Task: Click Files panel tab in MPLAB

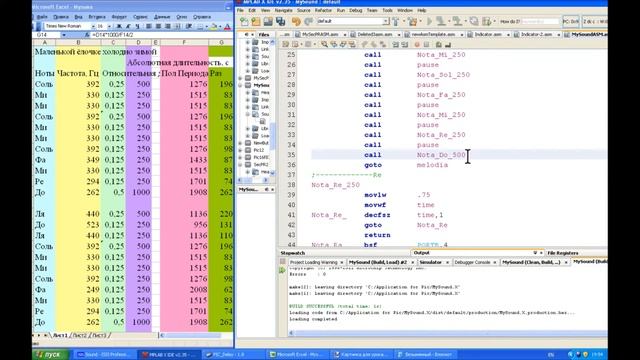Action: (264, 35)
